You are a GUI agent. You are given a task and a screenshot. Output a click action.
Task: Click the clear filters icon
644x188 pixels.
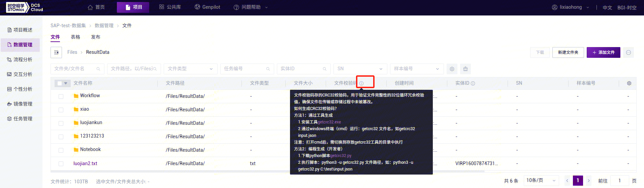[x=465, y=69]
